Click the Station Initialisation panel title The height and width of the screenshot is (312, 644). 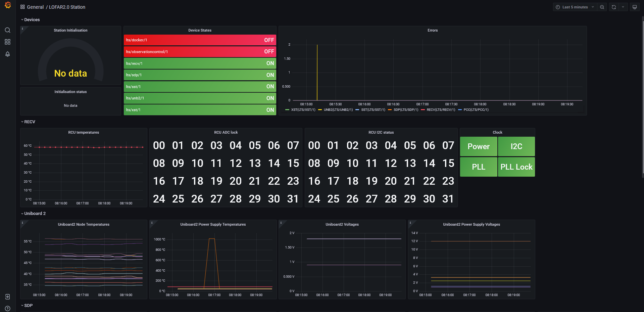[x=70, y=30]
